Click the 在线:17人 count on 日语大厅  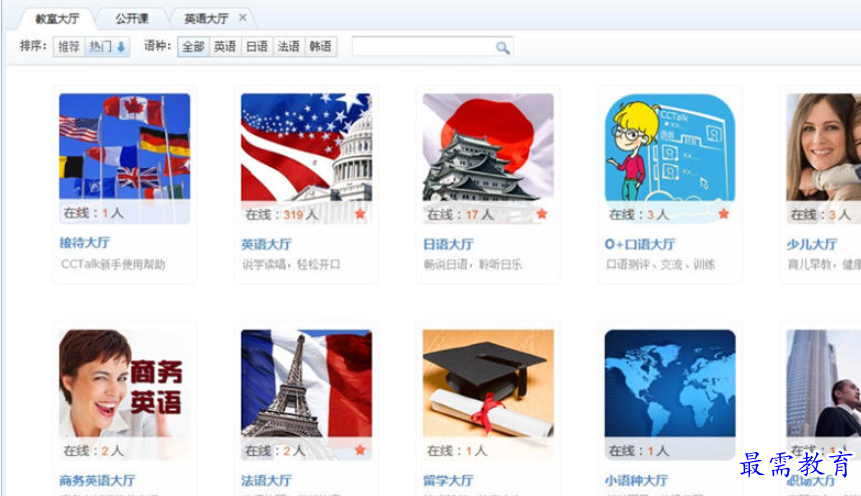click(x=460, y=214)
